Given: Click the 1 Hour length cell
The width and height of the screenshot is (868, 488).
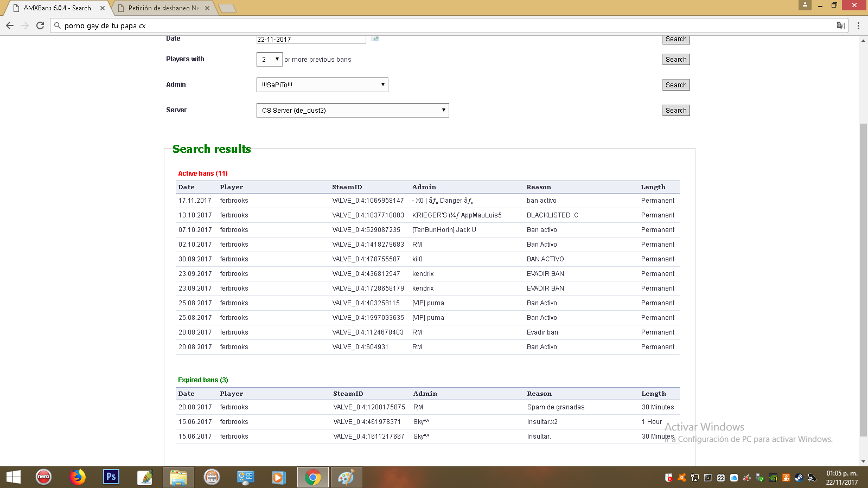Looking at the screenshot, I should point(652,422).
